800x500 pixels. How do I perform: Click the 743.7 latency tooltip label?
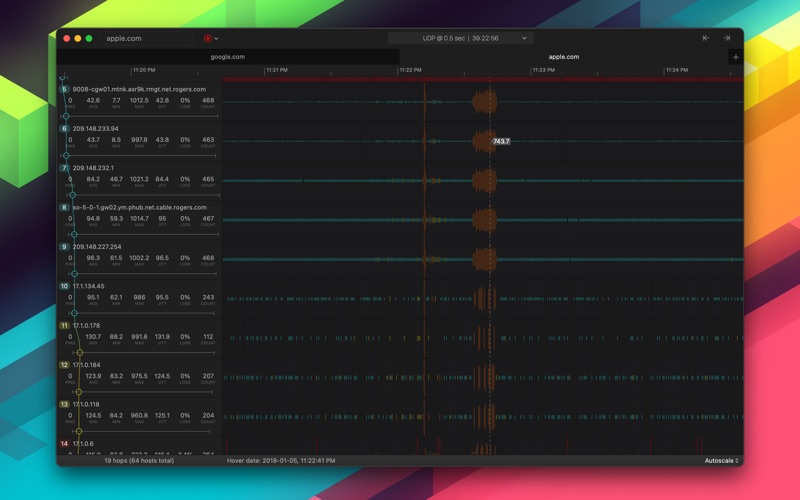click(501, 141)
